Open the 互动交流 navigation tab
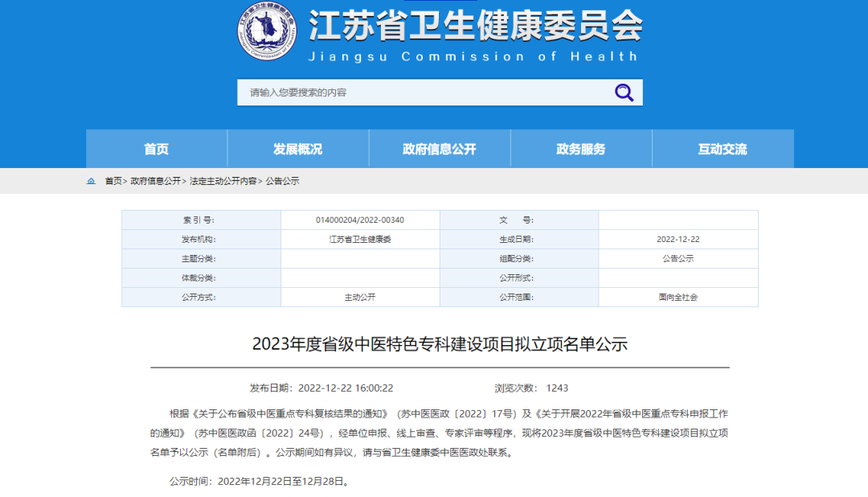 tap(723, 149)
